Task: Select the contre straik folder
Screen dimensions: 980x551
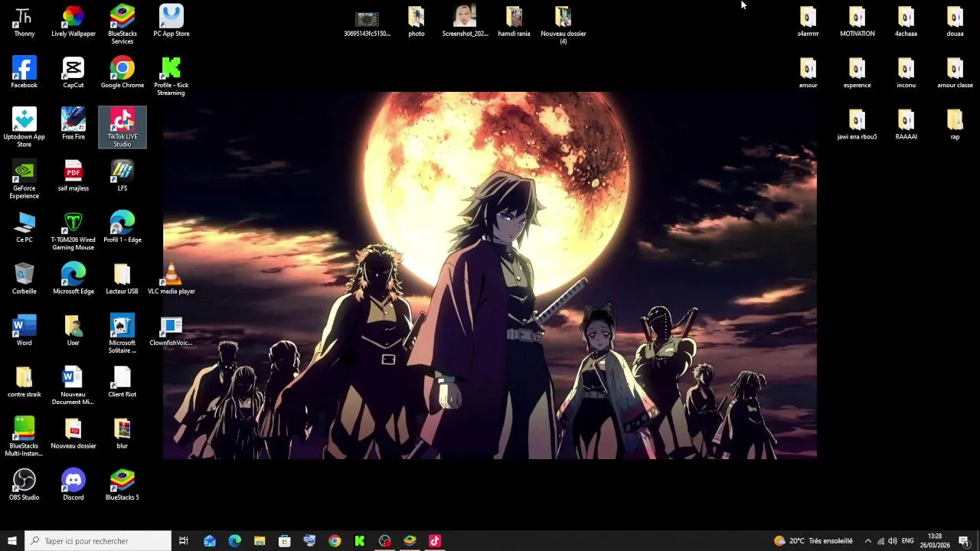Action: tap(24, 382)
